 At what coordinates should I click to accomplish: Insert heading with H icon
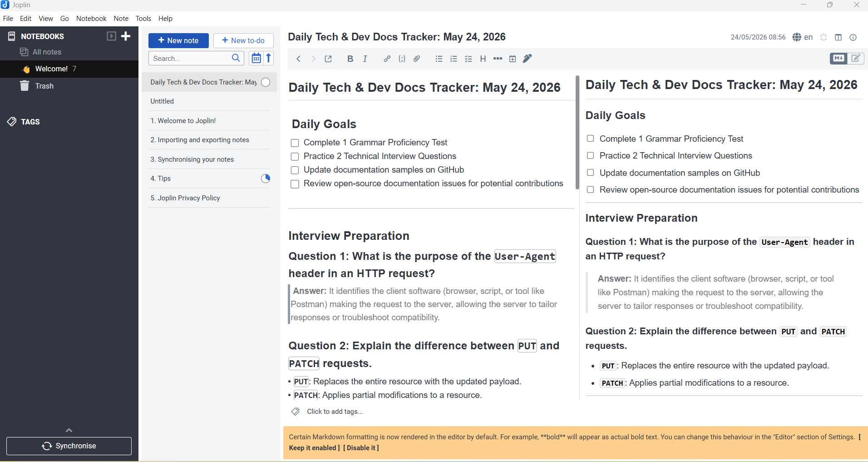483,59
